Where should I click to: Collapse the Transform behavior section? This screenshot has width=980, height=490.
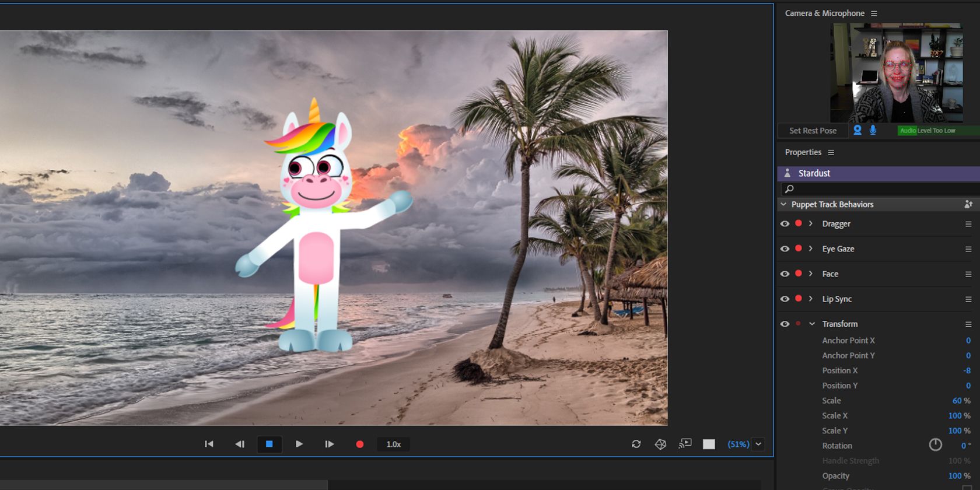pyautogui.click(x=811, y=324)
